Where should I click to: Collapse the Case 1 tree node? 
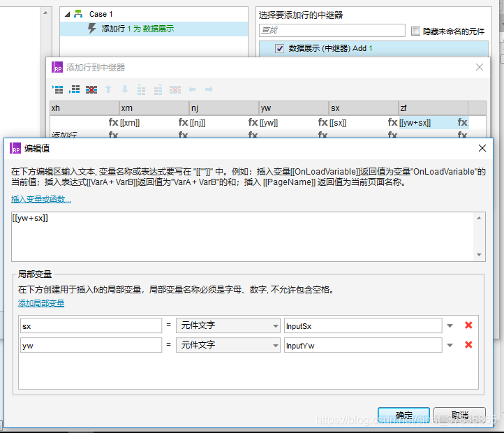67,14
